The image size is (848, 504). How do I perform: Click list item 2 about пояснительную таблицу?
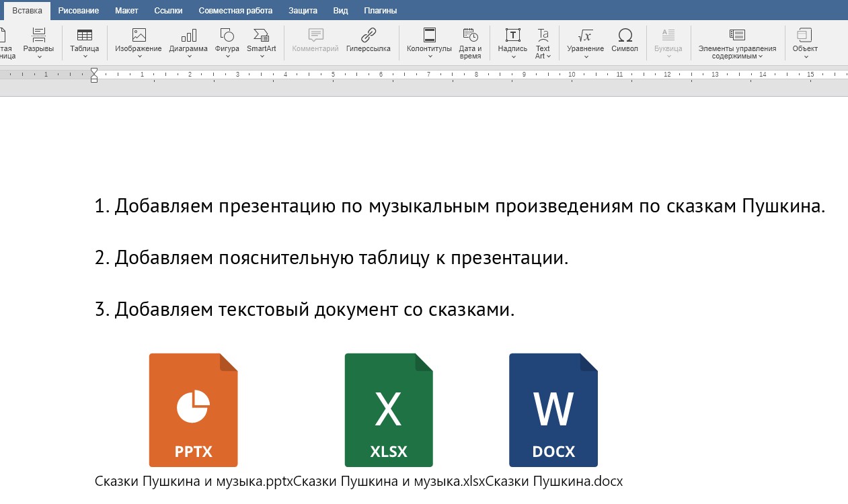pyautogui.click(x=332, y=258)
